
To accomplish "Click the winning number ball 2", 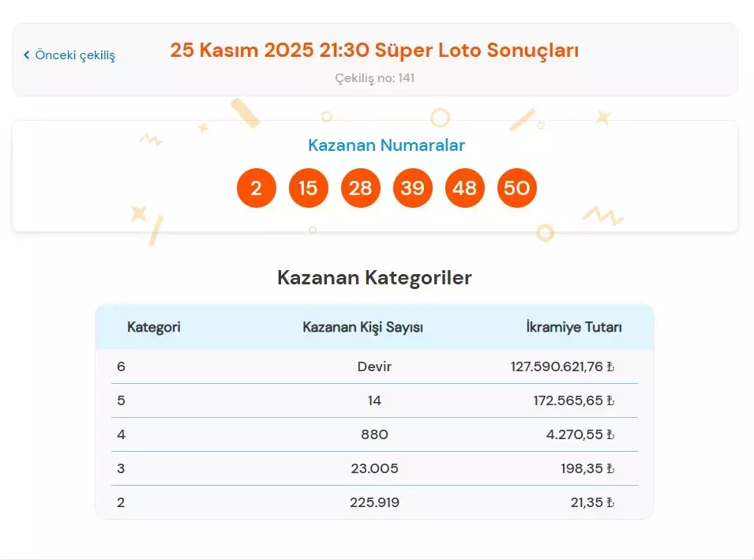I will [256, 187].
